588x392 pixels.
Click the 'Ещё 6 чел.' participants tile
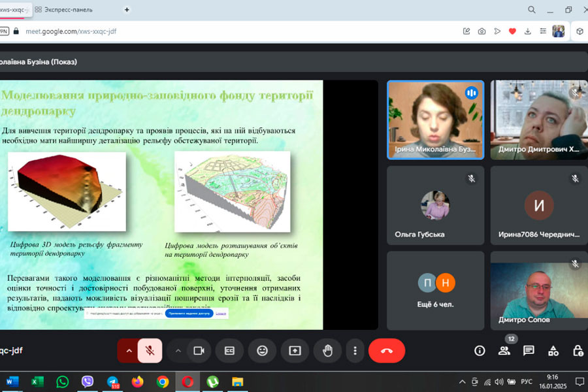click(x=436, y=291)
